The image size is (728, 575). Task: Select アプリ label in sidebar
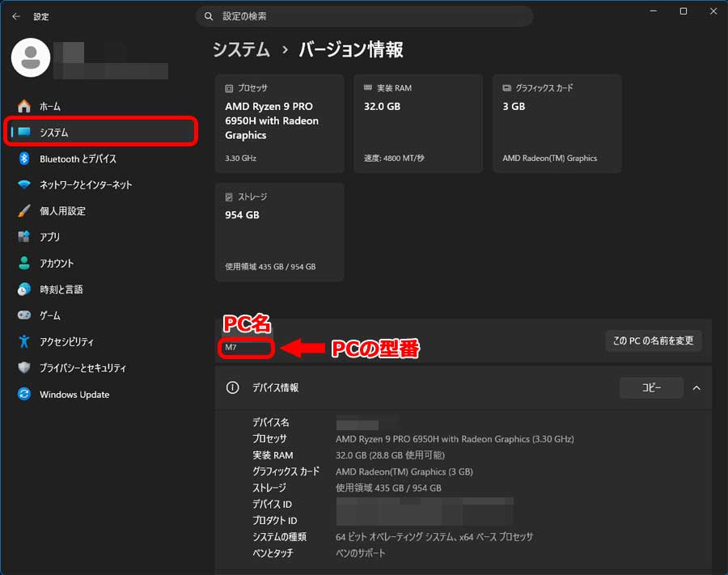pos(49,237)
